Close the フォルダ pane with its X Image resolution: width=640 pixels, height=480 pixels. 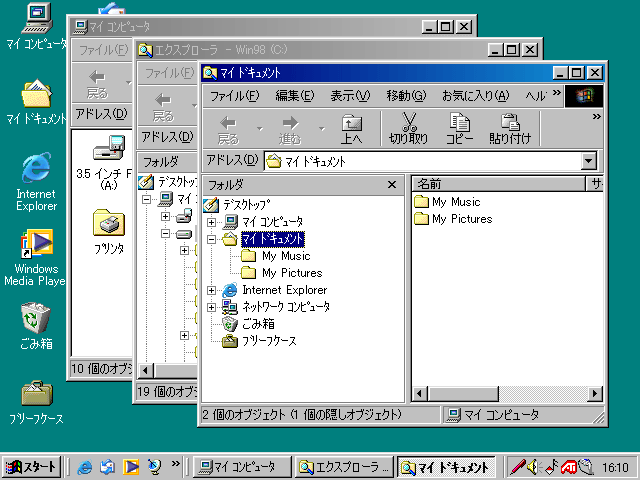(392, 185)
